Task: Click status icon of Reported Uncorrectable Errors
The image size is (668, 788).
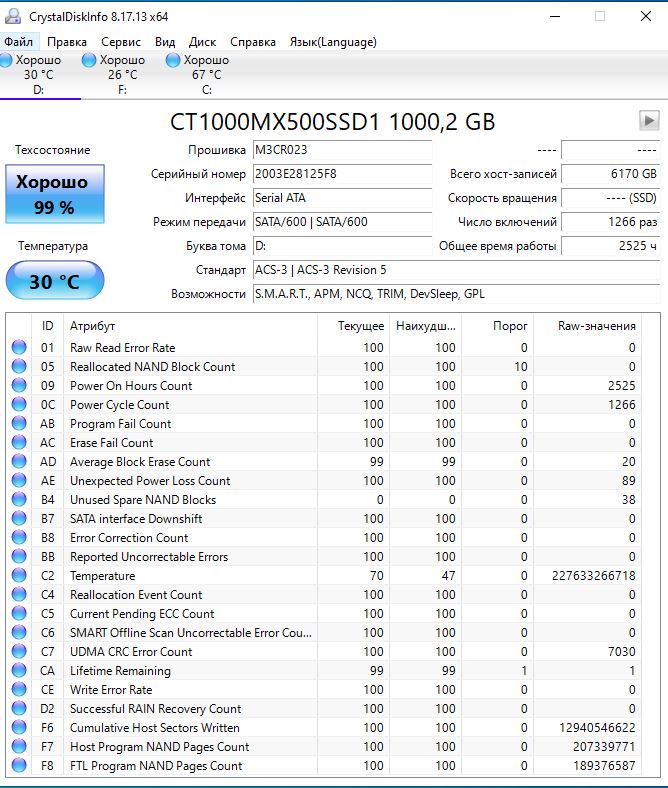Action: pos(19,556)
